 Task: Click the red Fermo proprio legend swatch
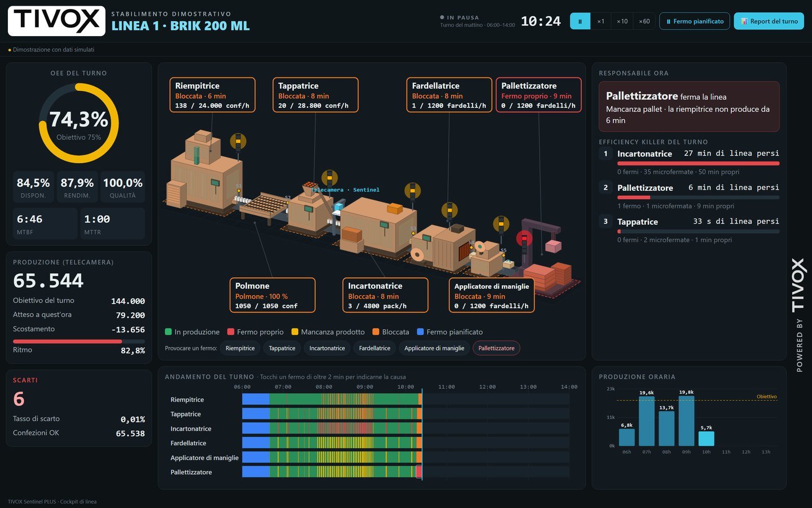tap(231, 332)
